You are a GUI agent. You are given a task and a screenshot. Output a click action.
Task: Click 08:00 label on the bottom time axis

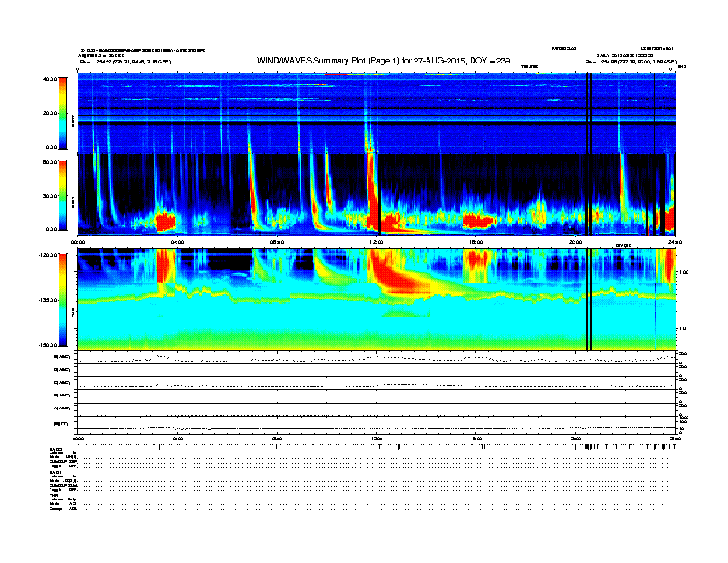[x=277, y=438]
